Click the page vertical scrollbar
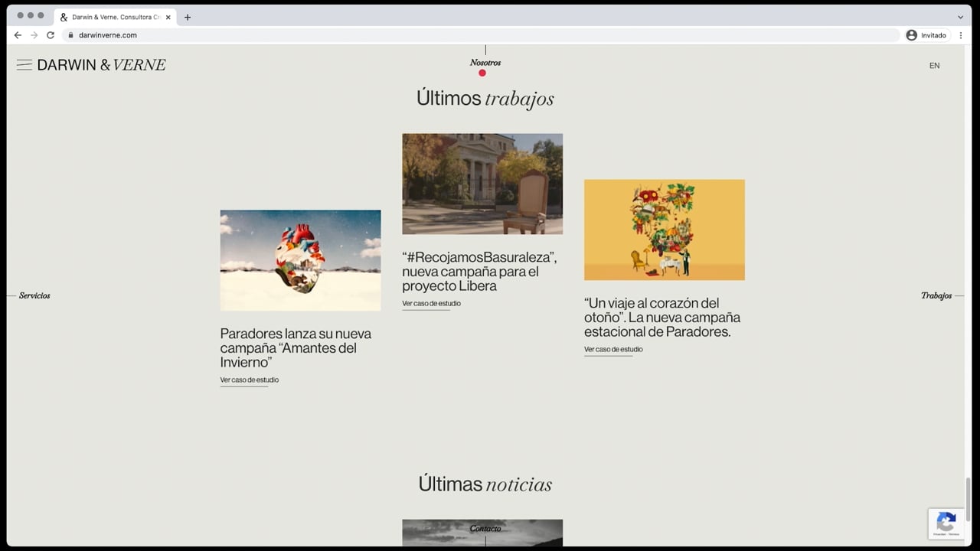The height and width of the screenshot is (551, 980). 968,499
